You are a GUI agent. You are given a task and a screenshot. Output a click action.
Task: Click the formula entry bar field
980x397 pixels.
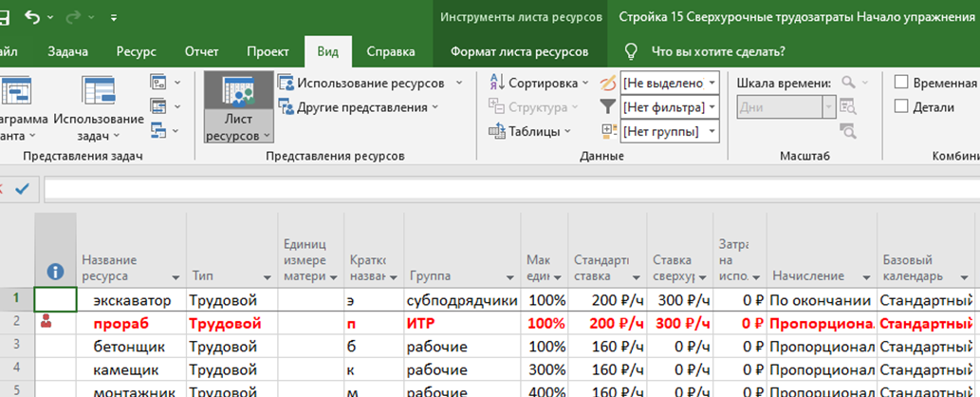pos(512,190)
